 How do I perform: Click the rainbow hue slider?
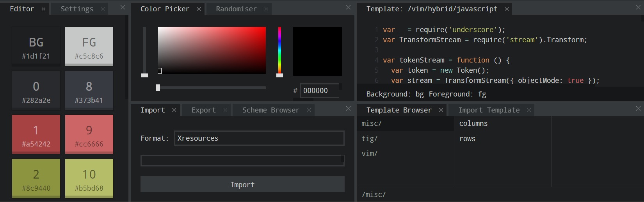tap(279, 50)
